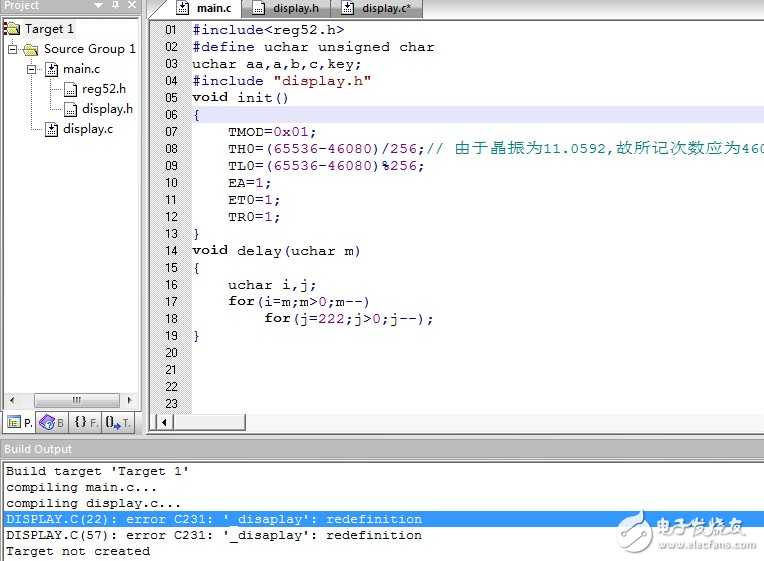Open the display.c* editor tab
This screenshot has width=764, height=561.
376,8
